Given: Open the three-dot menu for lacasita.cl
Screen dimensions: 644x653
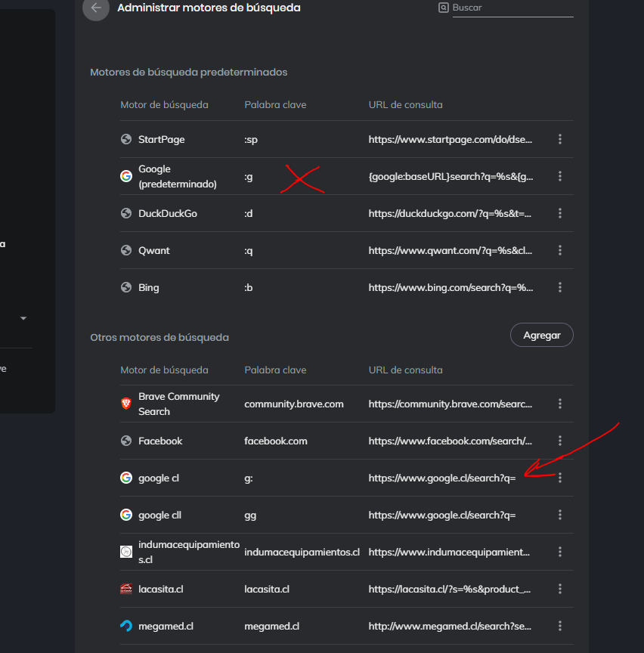Looking at the screenshot, I should click(560, 589).
